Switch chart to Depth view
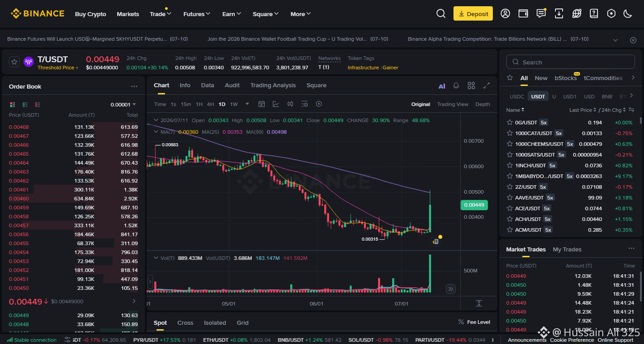Screen dimensions: 644x344 [483, 104]
